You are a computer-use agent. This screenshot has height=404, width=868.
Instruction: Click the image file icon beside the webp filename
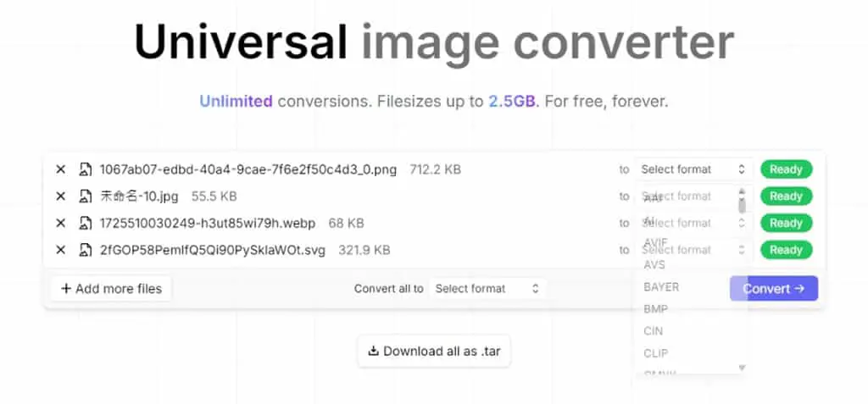point(86,223)
